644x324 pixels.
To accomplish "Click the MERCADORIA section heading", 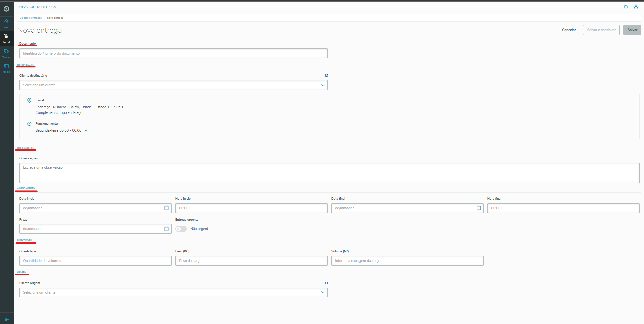I will click(25, 241).
